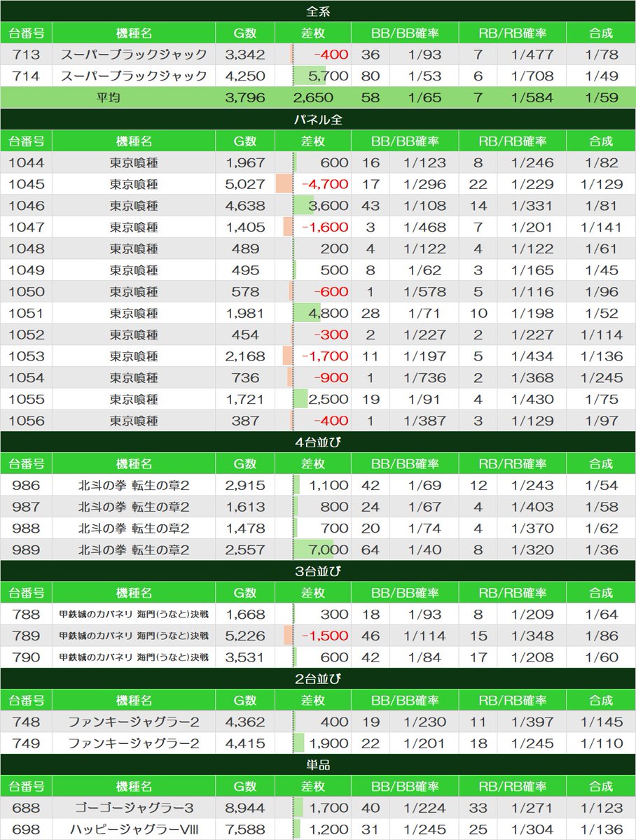
Task: Click the 単品 section header
Action: (x=318, y=765)
